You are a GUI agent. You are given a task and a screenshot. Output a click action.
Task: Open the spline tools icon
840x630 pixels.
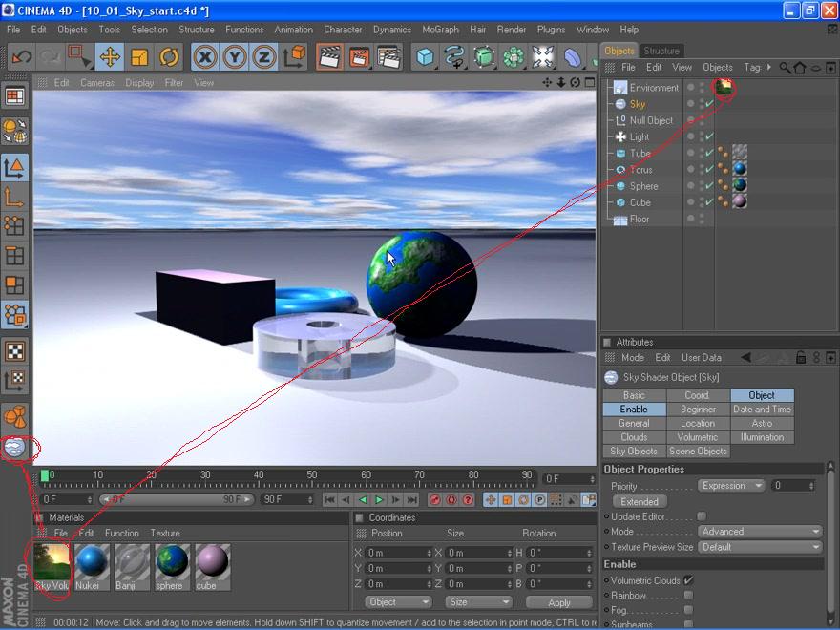[454, 56]
